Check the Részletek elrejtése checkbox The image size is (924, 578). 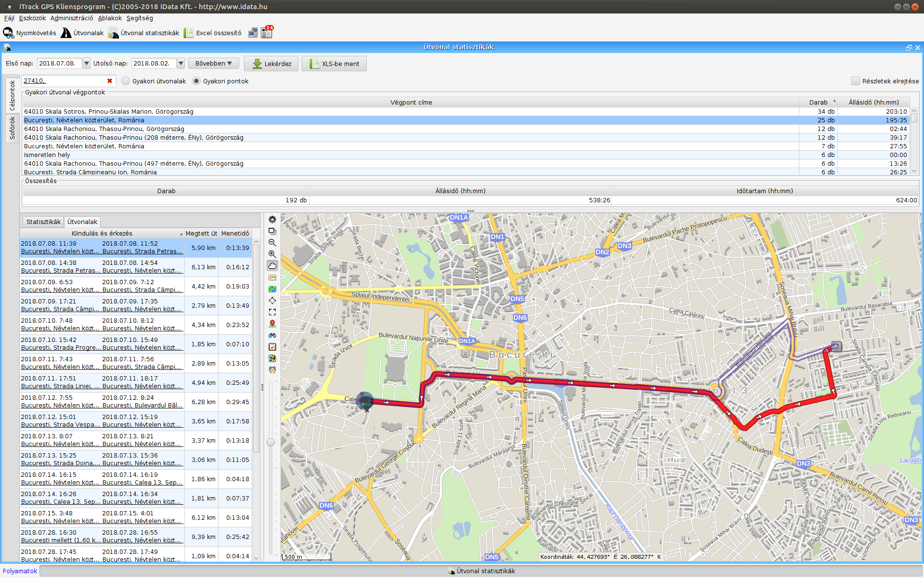point(855,81)
